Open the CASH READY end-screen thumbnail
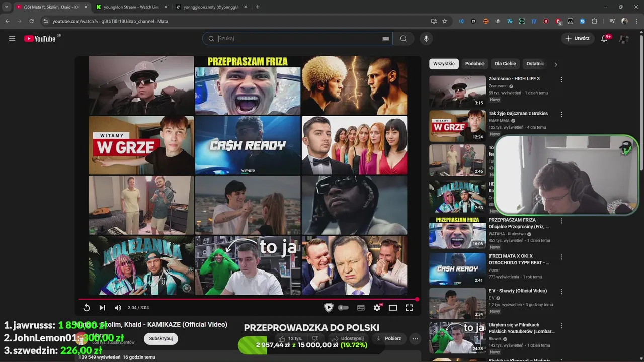The width and height of the screenshot is (644, 362). tap(248, 145)
